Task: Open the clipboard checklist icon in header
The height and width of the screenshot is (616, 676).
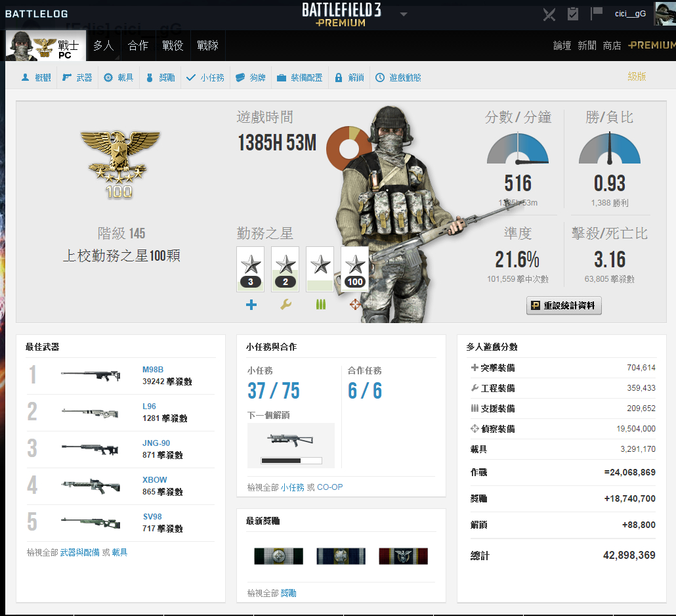Action: click(x=572, y=14)
